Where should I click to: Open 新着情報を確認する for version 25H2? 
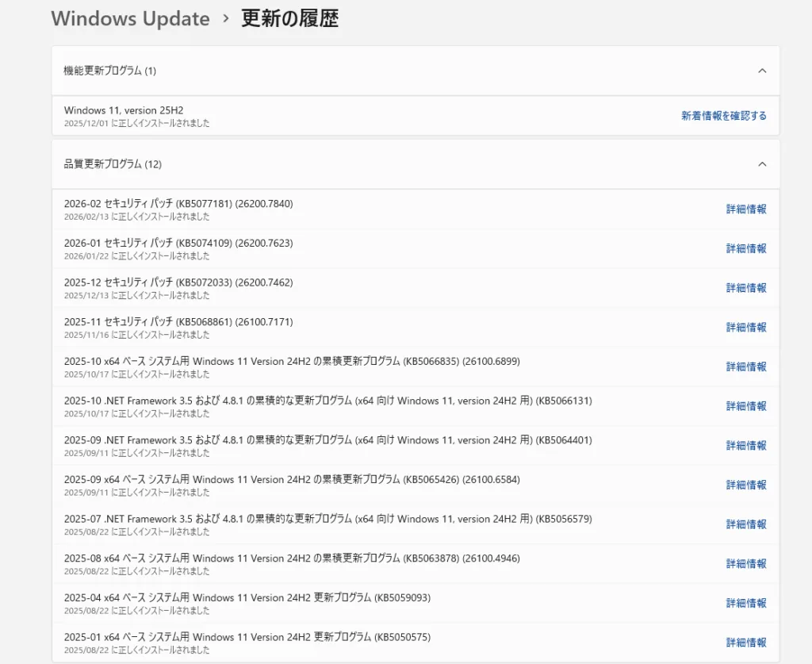(723, 116)
